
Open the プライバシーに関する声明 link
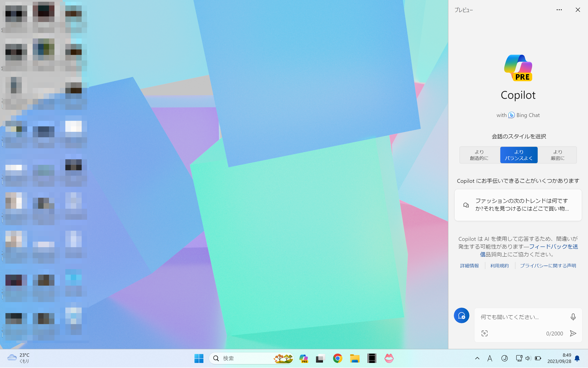(548, 266)
